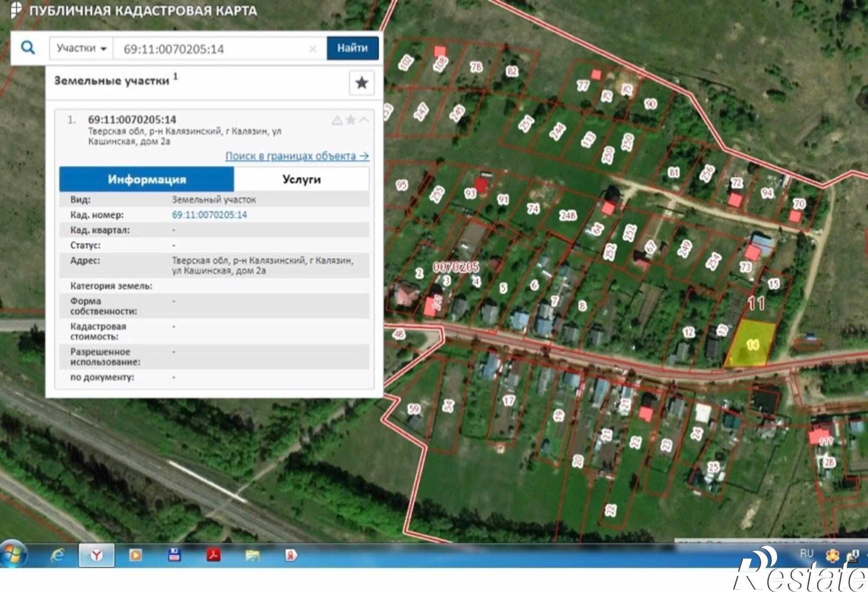Switch to the Информация tab

point(147,179)
